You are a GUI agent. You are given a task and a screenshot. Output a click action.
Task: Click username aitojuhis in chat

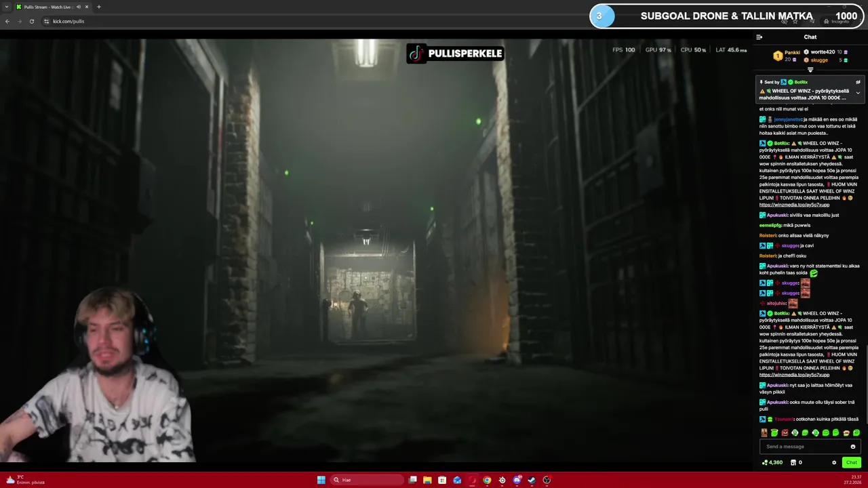click(x=776, y=304)
